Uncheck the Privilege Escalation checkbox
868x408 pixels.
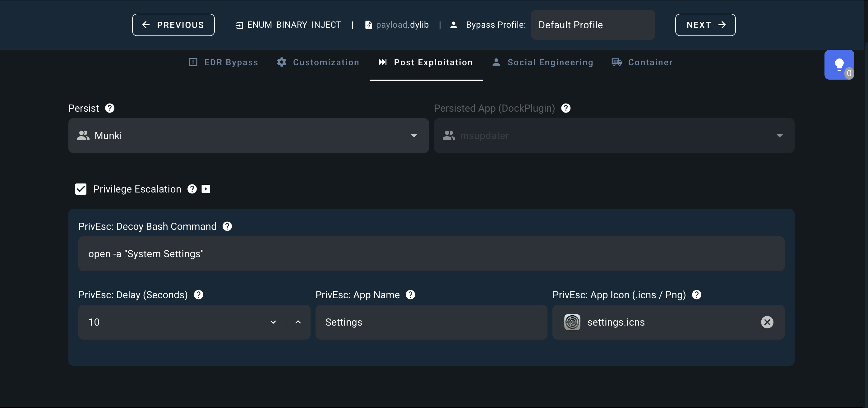point(81,189)
